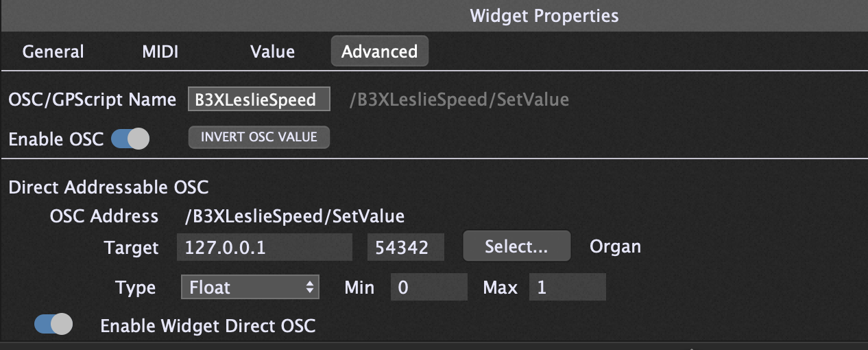Viewport: 868px width, 350px height.
Task: Switch to the General tab
Action: click(x=53, y=51)
